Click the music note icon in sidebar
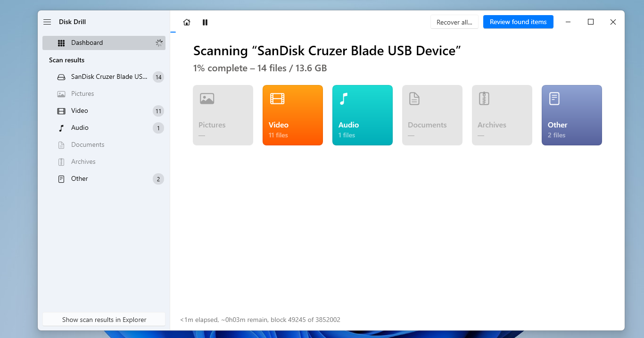The width and height of the screenshot is (644, 338). [61, 128]
